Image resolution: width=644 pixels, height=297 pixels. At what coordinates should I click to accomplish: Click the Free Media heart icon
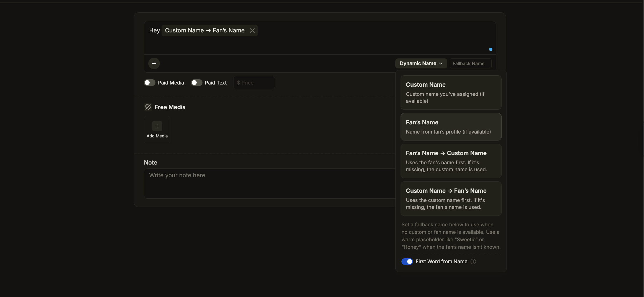click(148, 107)
